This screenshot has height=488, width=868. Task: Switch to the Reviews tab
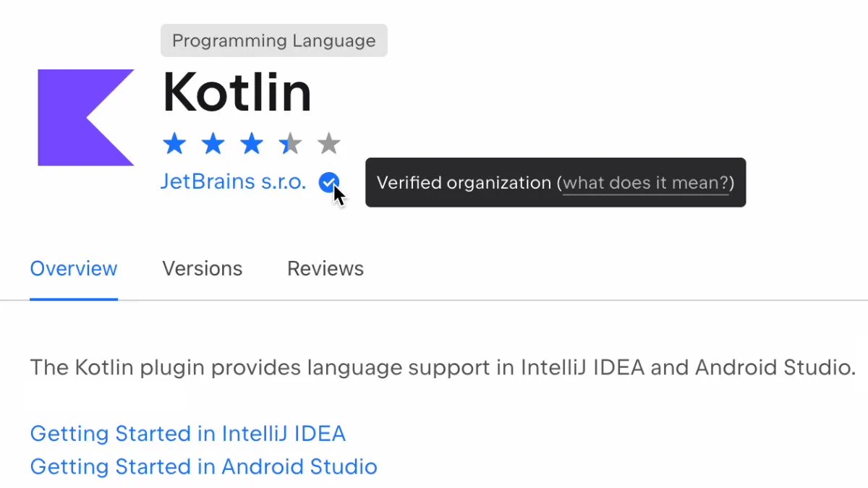(x=325, y=269)
